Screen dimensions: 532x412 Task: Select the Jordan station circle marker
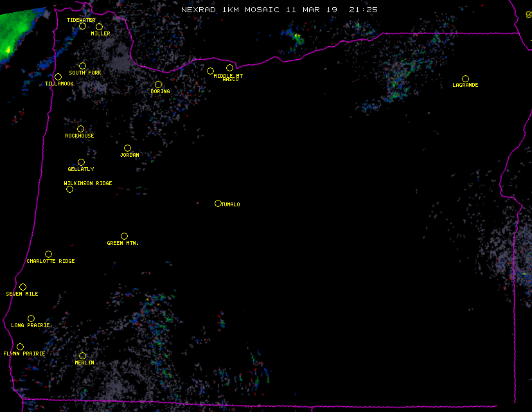coord(127,148)
